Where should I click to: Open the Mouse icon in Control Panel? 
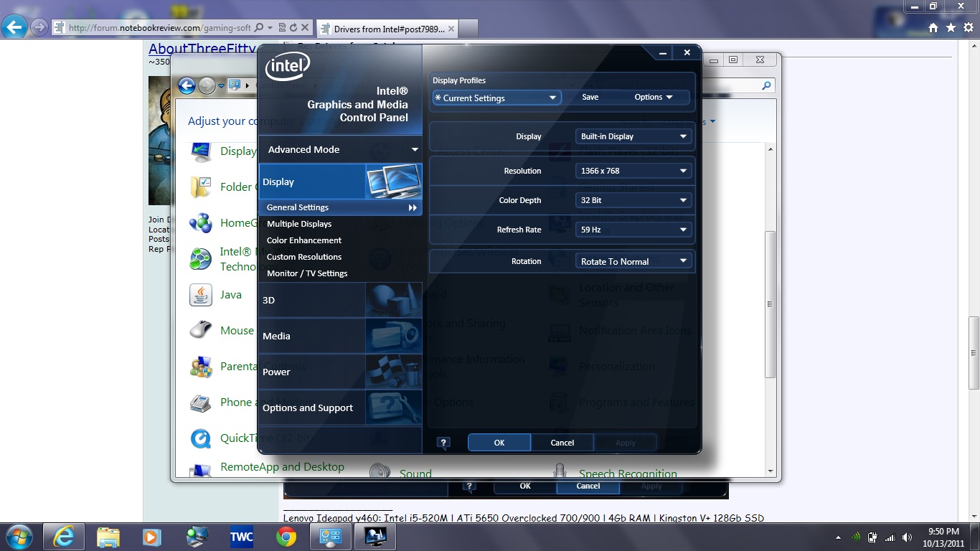click(201, 331)
